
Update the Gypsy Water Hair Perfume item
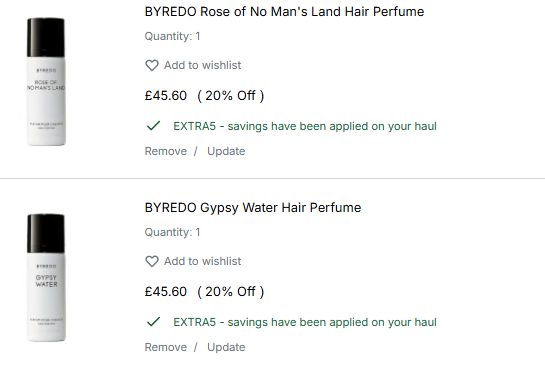pyautogui.click(x=226, y=348)
